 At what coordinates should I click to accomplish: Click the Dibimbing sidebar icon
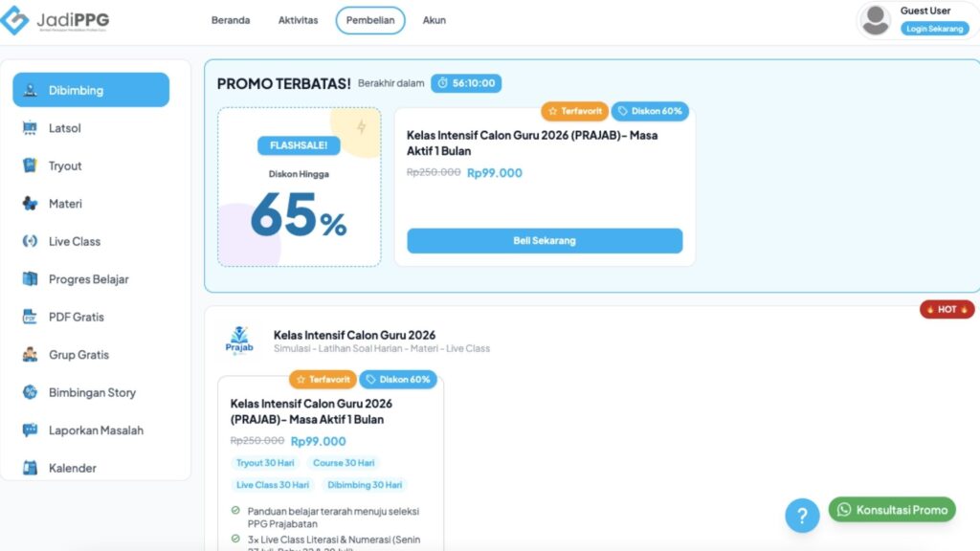(x=30, y=90)
